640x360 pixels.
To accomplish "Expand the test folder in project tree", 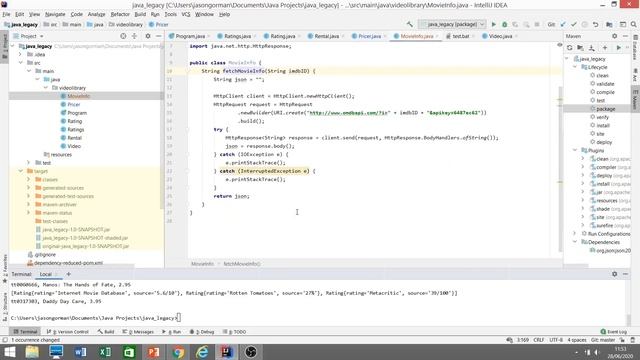I will click(x=29, y=162).
